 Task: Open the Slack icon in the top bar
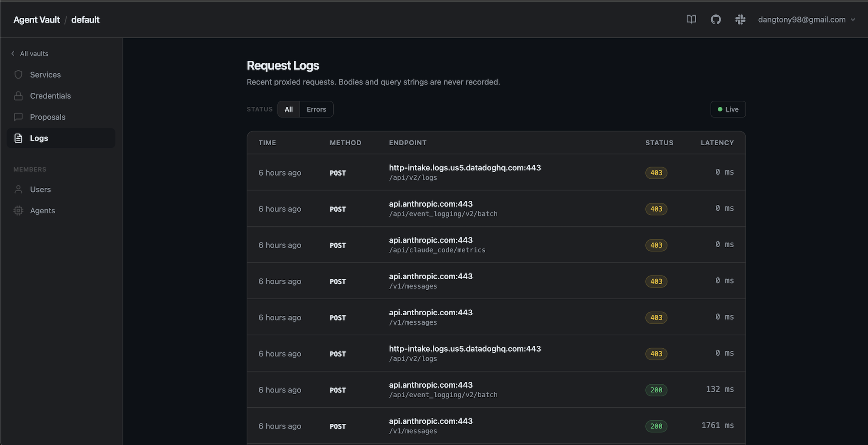(x=740, y=20)
